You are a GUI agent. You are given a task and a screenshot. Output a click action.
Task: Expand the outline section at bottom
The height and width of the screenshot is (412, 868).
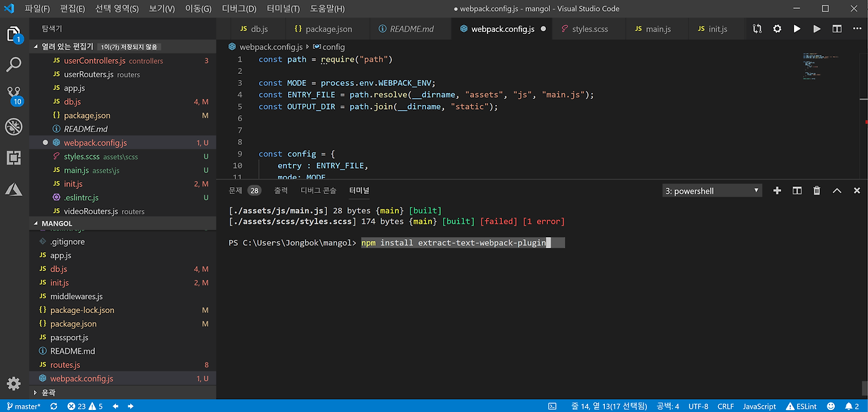[x=47, y=392]
